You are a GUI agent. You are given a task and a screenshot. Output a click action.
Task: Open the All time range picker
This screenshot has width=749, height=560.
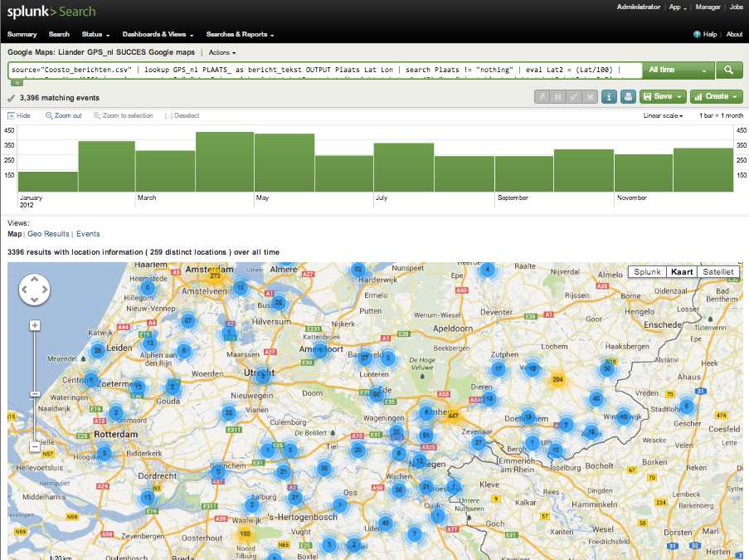pos(678,71)
